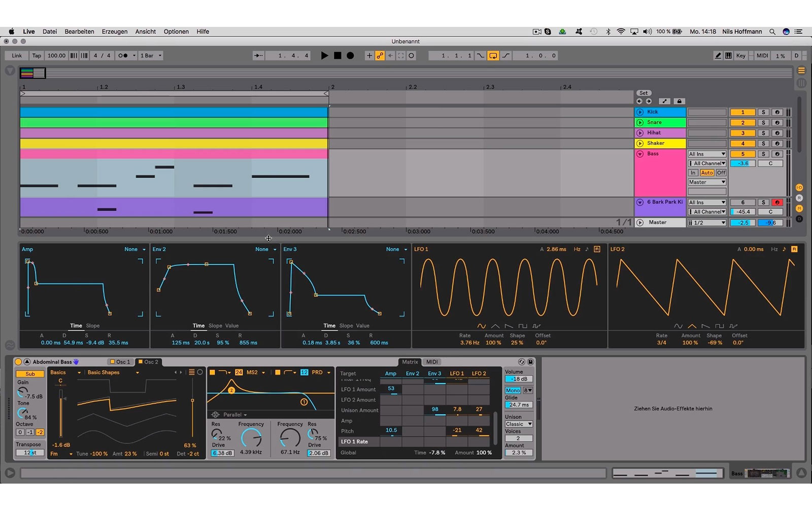The width and height of the screenshot is (812, 511).
Task: Deactivate the Snare track activator 2
Action: point(742,123)
